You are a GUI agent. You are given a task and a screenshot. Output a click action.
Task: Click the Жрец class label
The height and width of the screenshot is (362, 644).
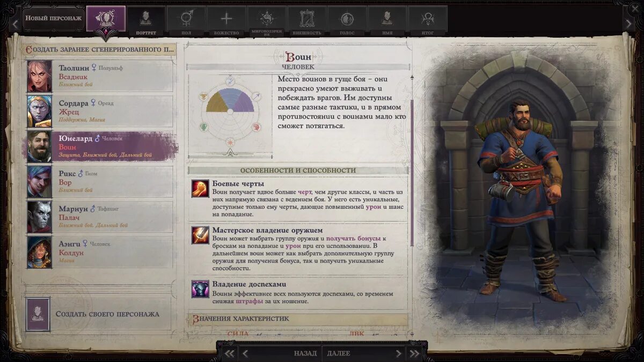(x=69, y=112)
